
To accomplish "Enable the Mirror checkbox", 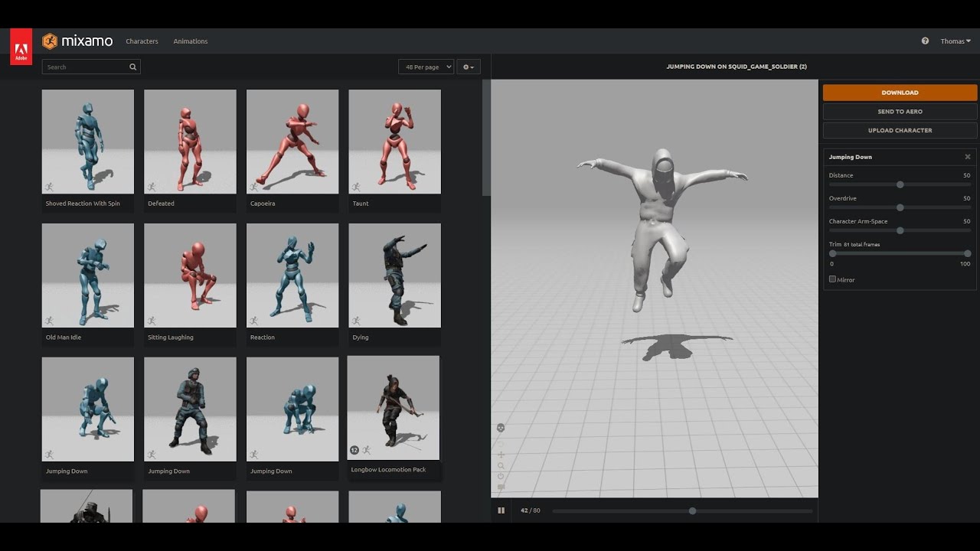I will (x=832, y=279).
